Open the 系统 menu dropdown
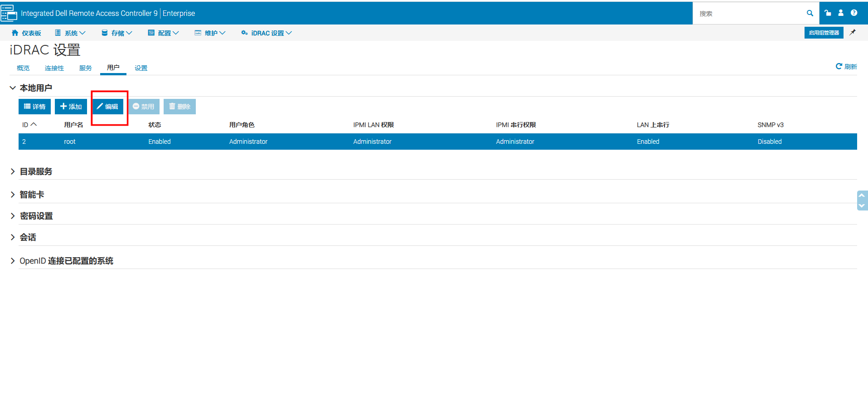 [x=70, y=33]
